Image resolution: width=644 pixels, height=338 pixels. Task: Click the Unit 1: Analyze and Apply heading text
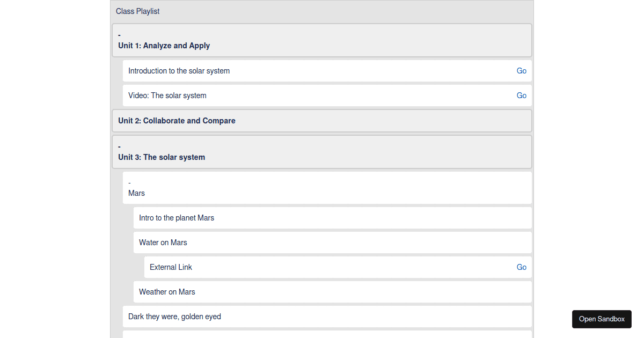tap(164, 46)
